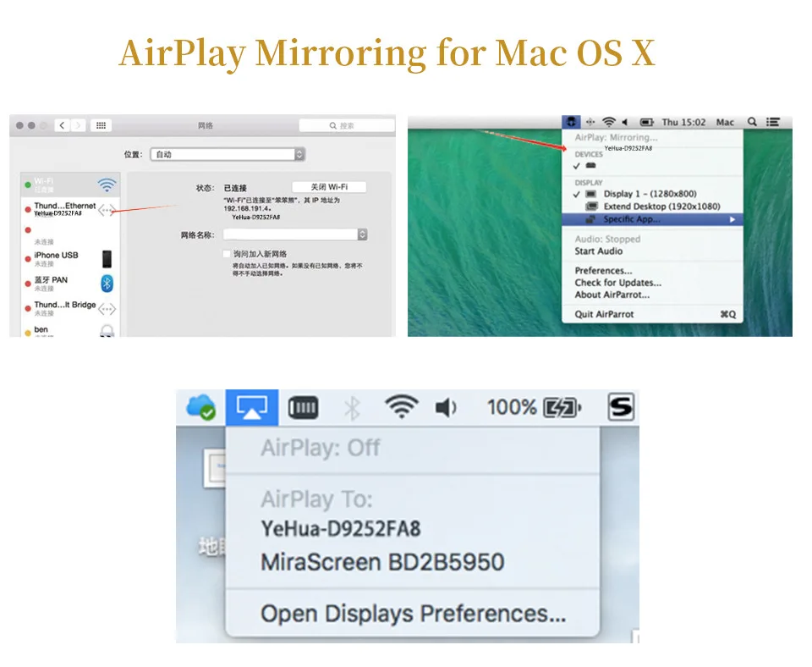The height and width of the screenshot is (667, 812).
Task: Go back with the left chevron in Network window
Action: 62,125
